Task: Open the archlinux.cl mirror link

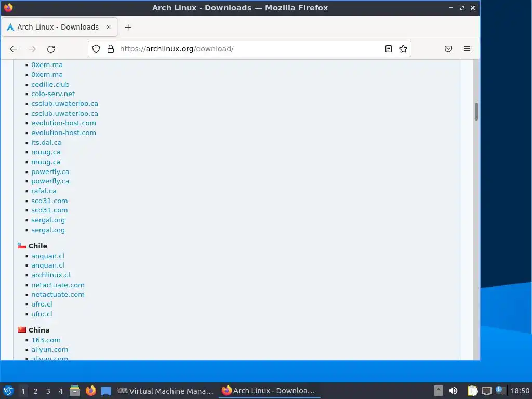Action: click(50, 275)
